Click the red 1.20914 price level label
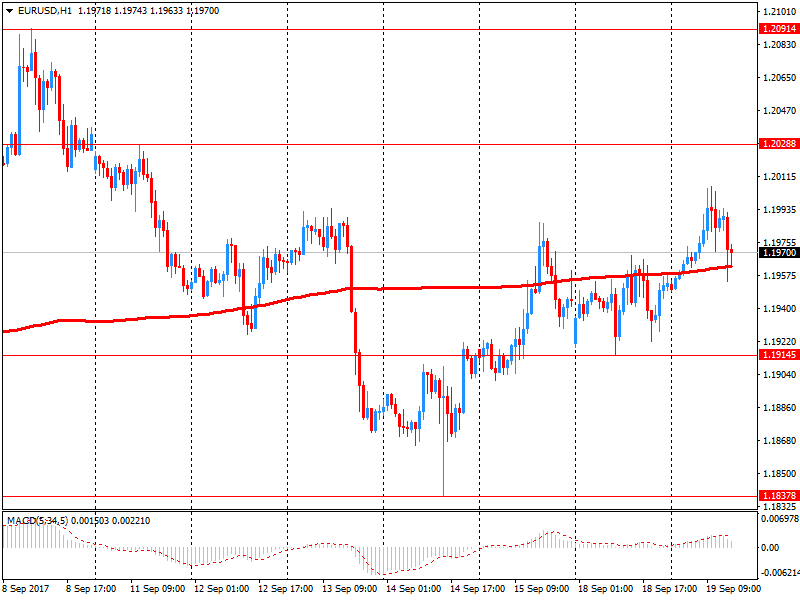This screenshot has height=600, width=800. click(x=779, y=29)
